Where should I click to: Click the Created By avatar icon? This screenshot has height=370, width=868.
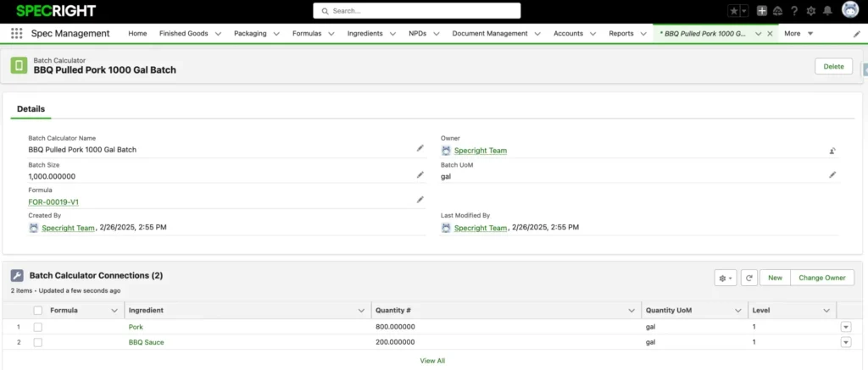click(33, 228)
